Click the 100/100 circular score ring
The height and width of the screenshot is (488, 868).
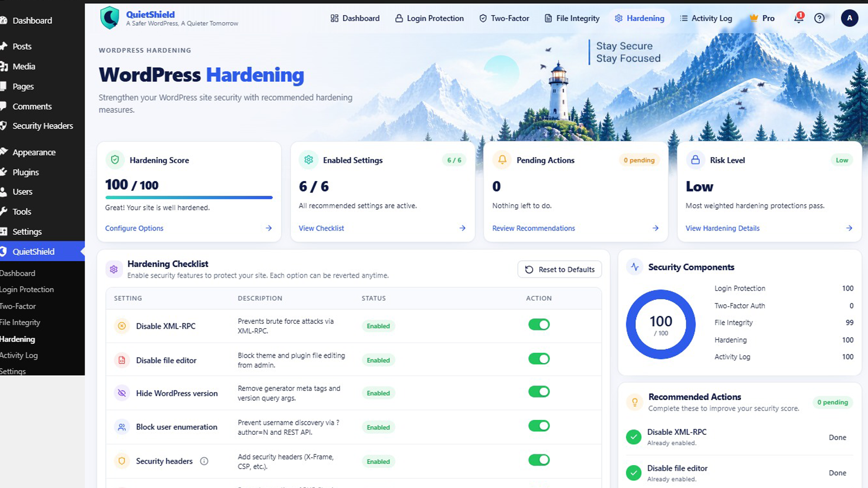click(x=661, y=324)
